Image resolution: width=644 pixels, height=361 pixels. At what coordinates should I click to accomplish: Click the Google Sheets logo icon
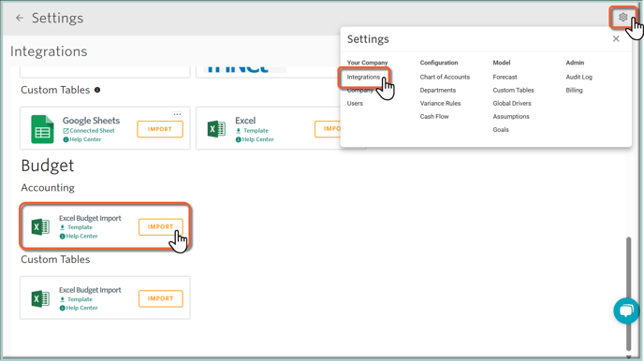click(x=42, y=129)
